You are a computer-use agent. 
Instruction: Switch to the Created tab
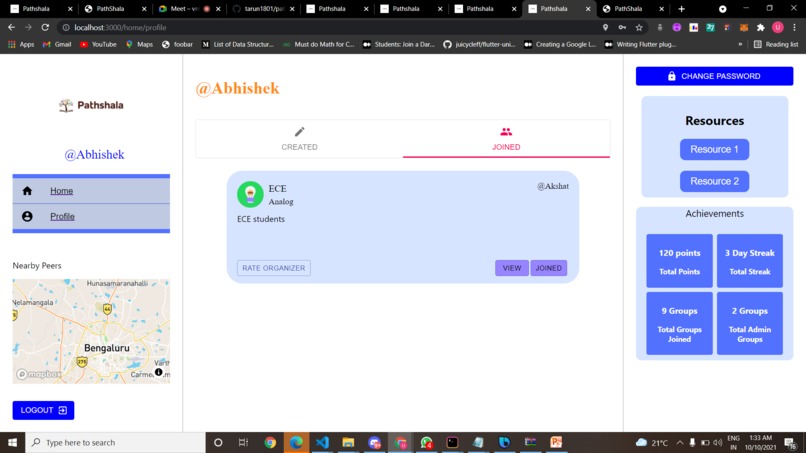coord(299,139)
